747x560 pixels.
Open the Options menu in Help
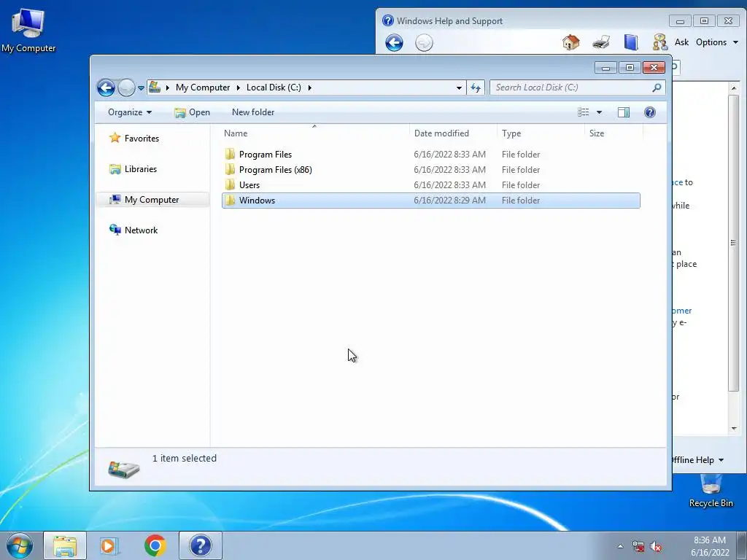716,42
